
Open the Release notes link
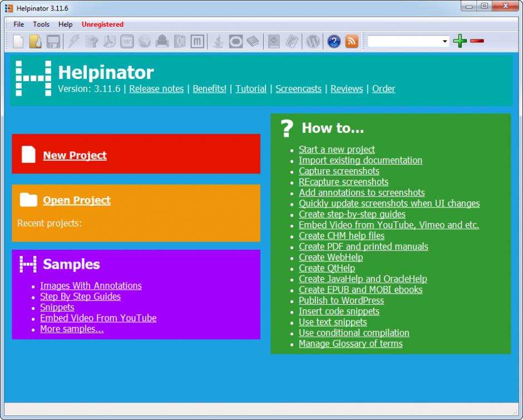click(156, 88)
